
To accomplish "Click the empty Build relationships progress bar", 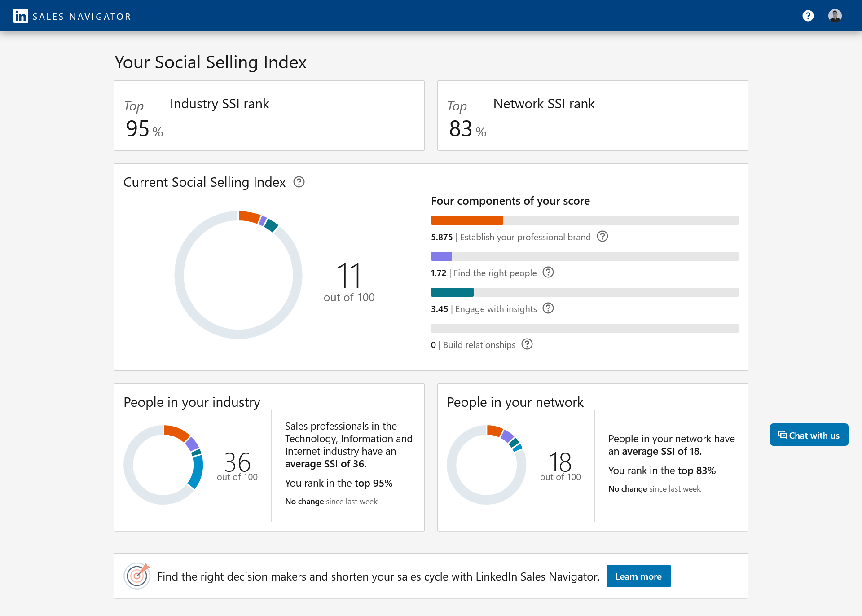I will click(585, 328).
